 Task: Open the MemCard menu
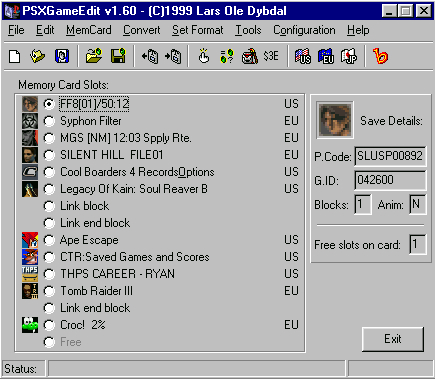[x=89, y=30]
